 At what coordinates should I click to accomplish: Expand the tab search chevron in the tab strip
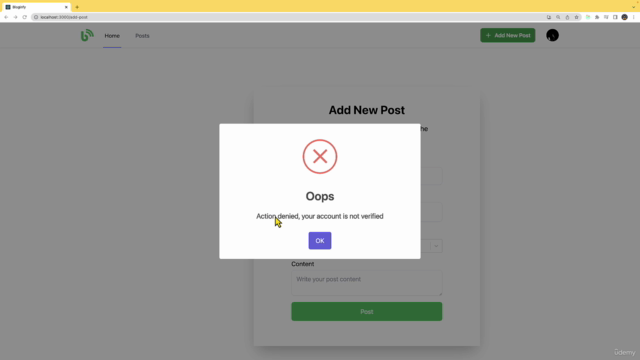pyautogui.click(x=633, y=7)
